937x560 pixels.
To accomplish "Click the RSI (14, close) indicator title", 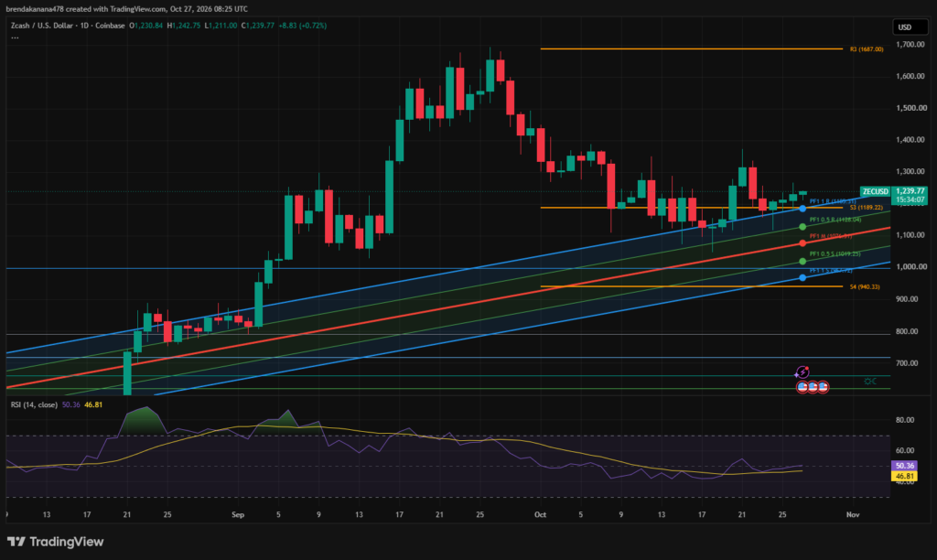I will [34, 404].
